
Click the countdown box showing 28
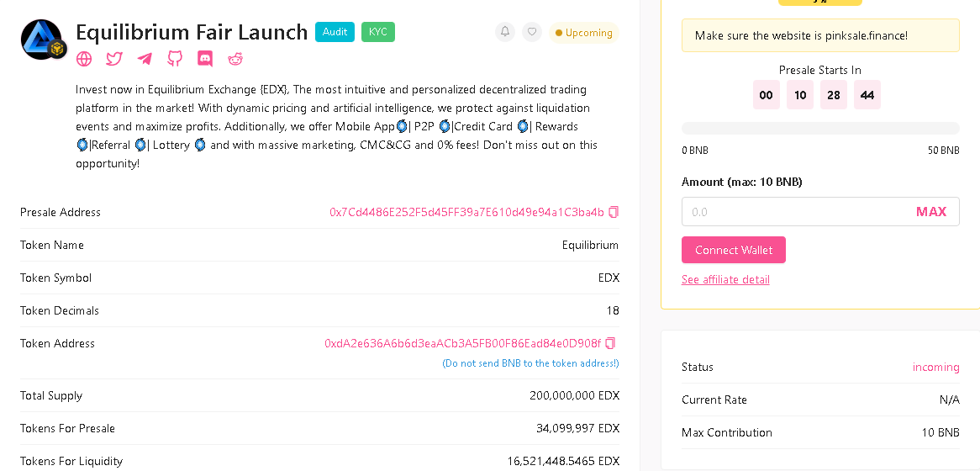(x=834, y=95)
